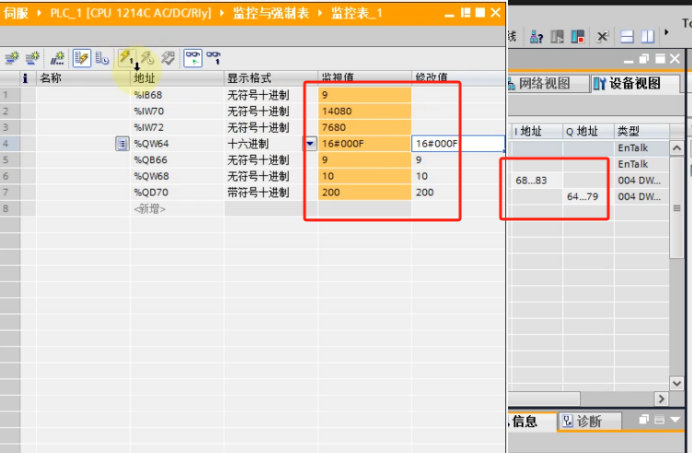Float the inspector panel window icon
The width and height of the screenshot is (692, 453).
[644, 419]
